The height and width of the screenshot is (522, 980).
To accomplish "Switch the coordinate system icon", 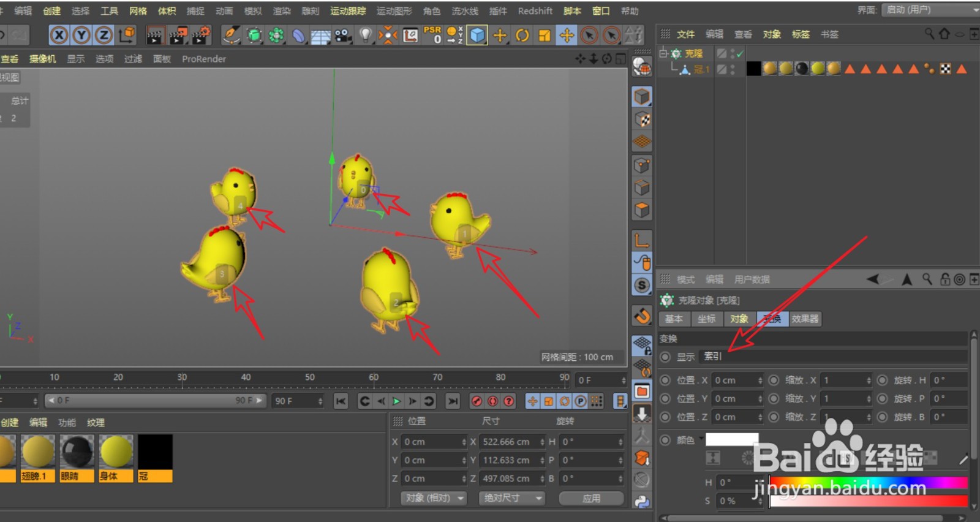I will pyautogui.click(x=127, y=35).
